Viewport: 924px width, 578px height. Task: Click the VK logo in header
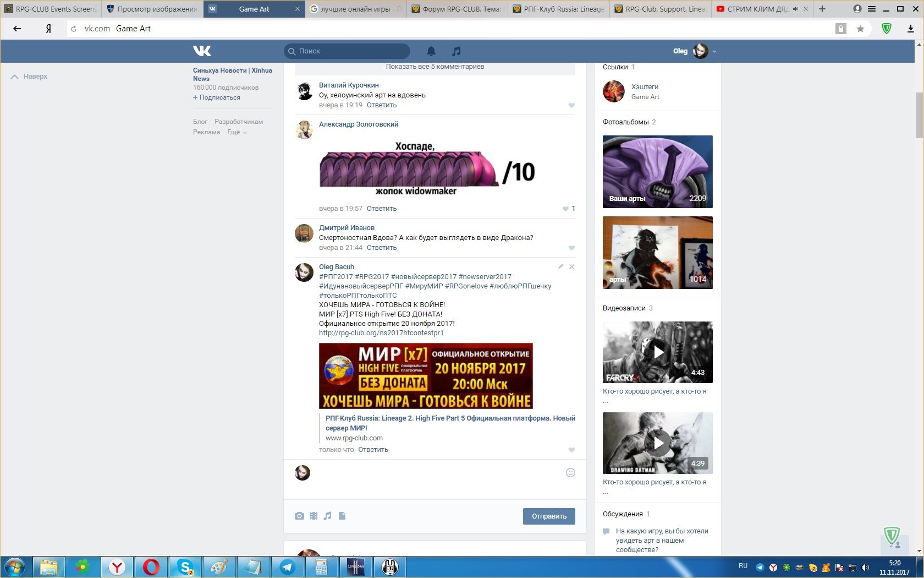point(202,51)
